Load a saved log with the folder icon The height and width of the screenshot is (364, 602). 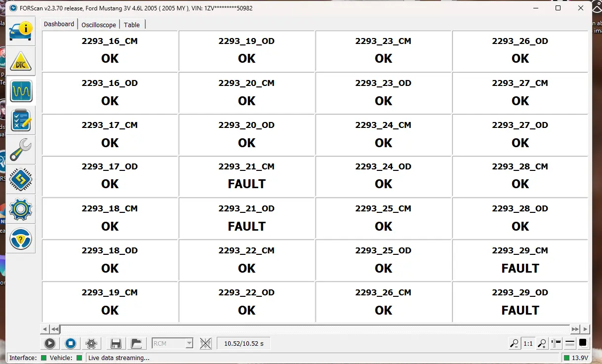coord(136,343)
